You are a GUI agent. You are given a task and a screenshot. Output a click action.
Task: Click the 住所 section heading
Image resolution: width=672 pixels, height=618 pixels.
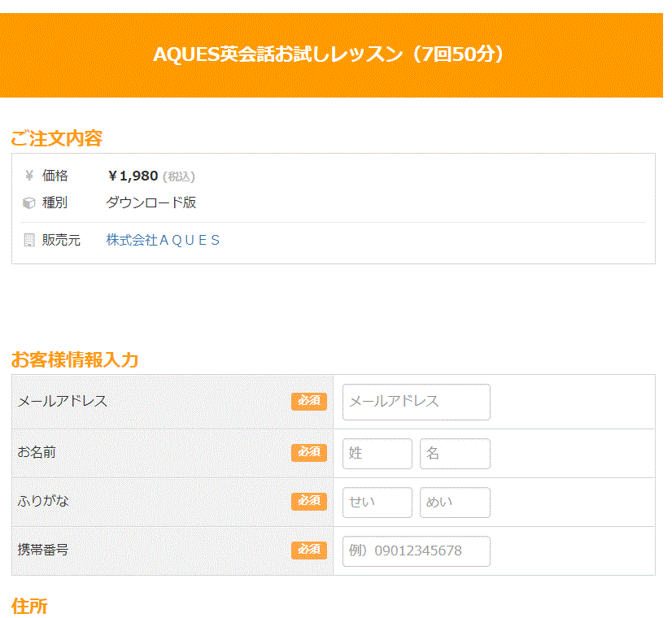click(29, 607)
